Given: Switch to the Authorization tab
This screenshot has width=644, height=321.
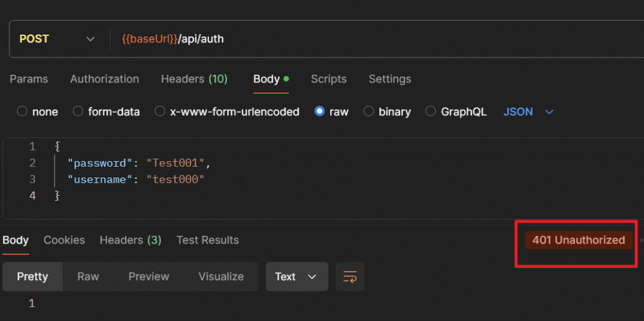Looking at the screenshot, I should [x=104, y=79].
